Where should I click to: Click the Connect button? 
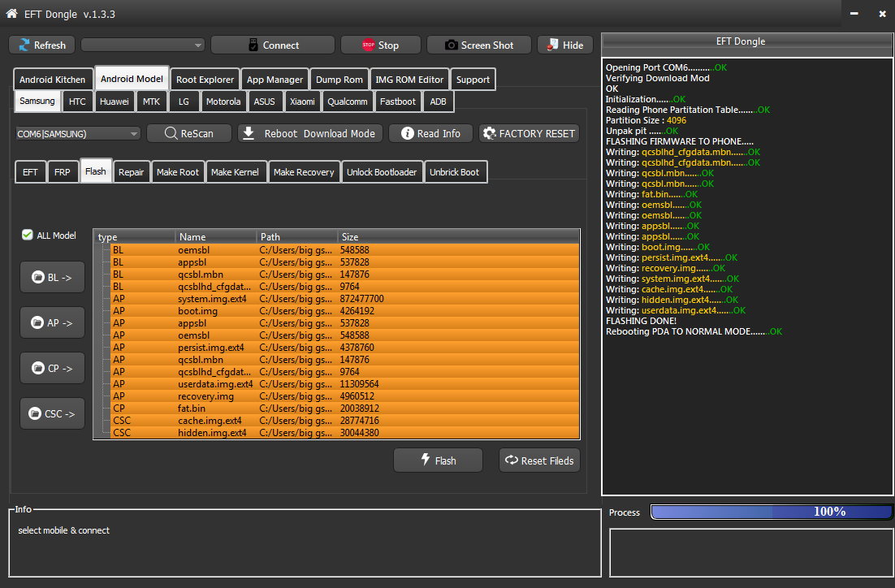273,45
